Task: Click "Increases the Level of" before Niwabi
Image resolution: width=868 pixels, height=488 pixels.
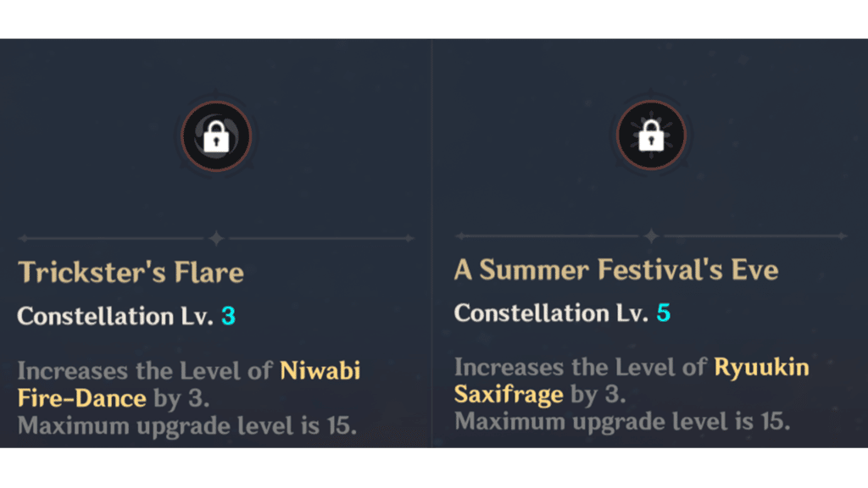Action: click(145, 371)
